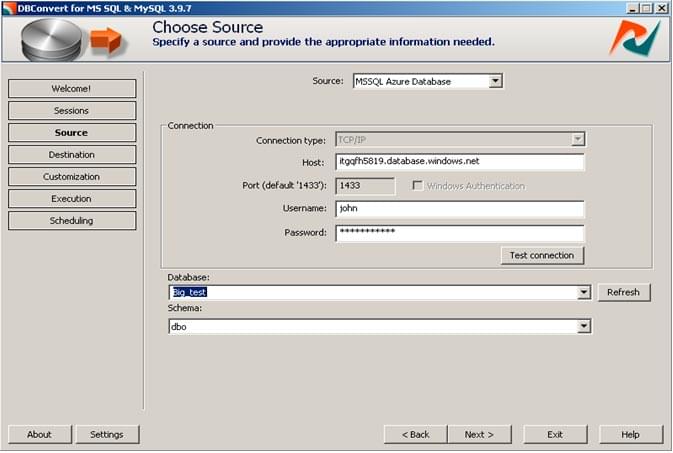Click the Host input field
673x453 pixels.
coord(459,162)
